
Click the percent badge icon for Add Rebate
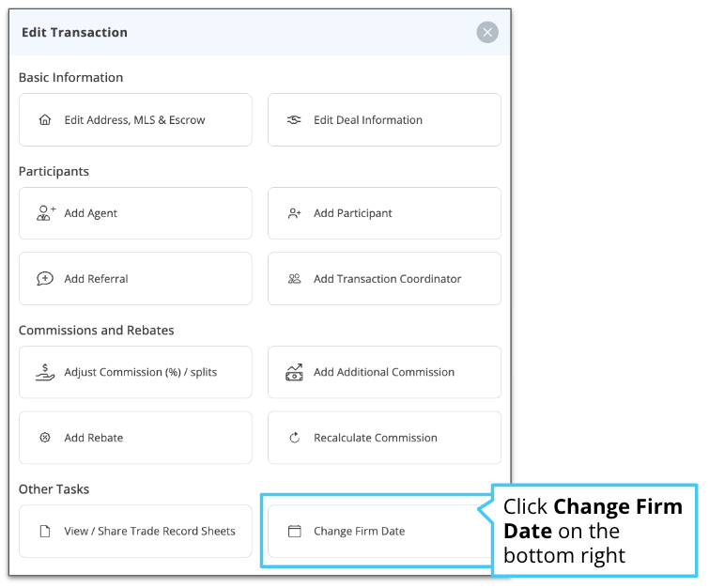click(x=45, y=438)
